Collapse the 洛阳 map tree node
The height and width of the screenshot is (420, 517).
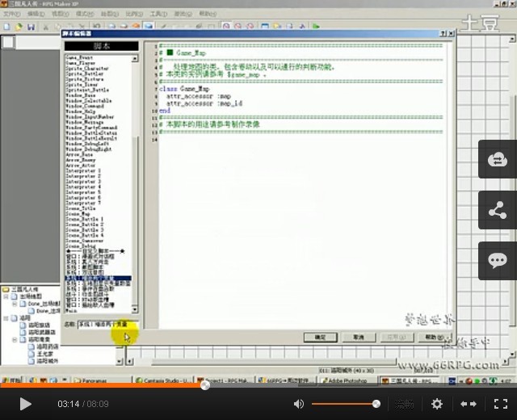(x=6, y=318)
